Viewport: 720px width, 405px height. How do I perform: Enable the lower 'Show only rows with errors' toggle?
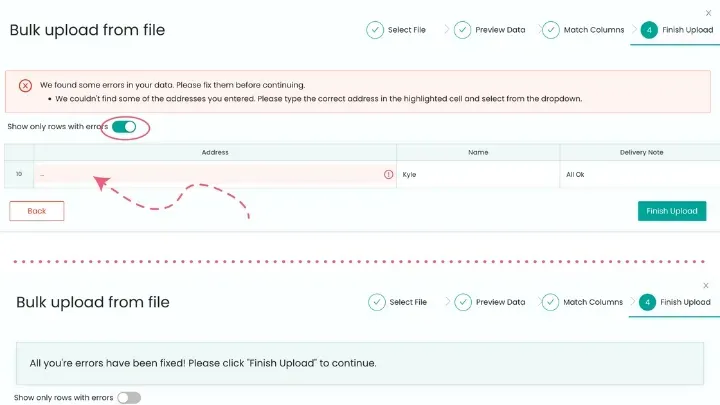[x=129, y=398]
